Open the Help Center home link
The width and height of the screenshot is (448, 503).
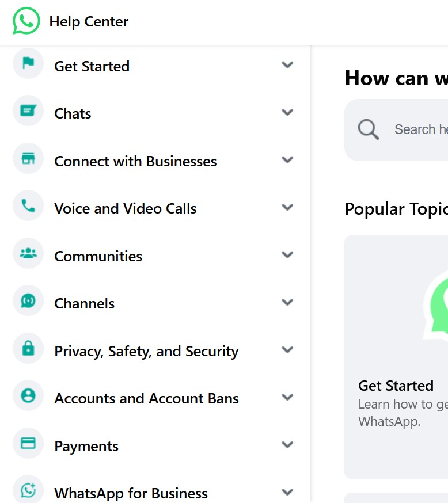click(89, 21)
